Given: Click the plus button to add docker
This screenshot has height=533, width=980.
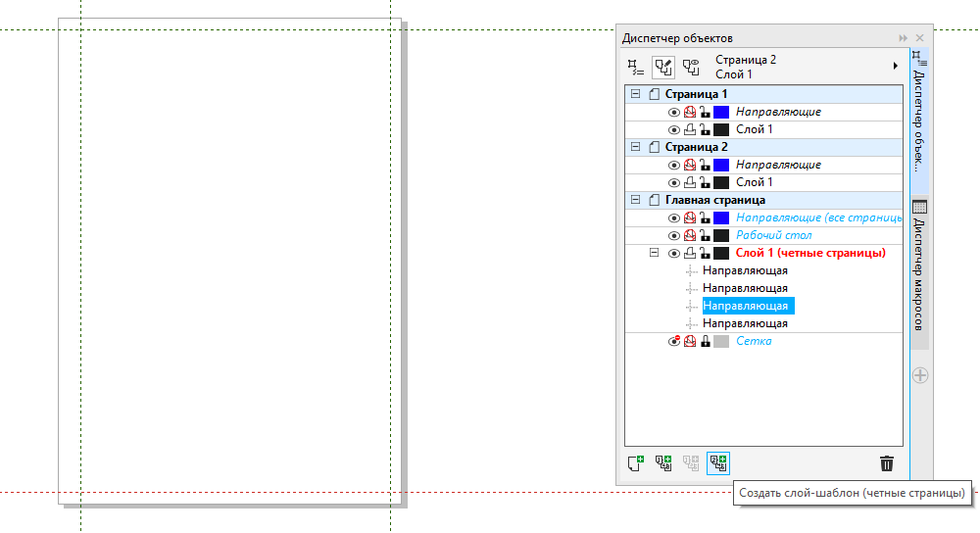Looking at the screenshot, I should [920, 375].
